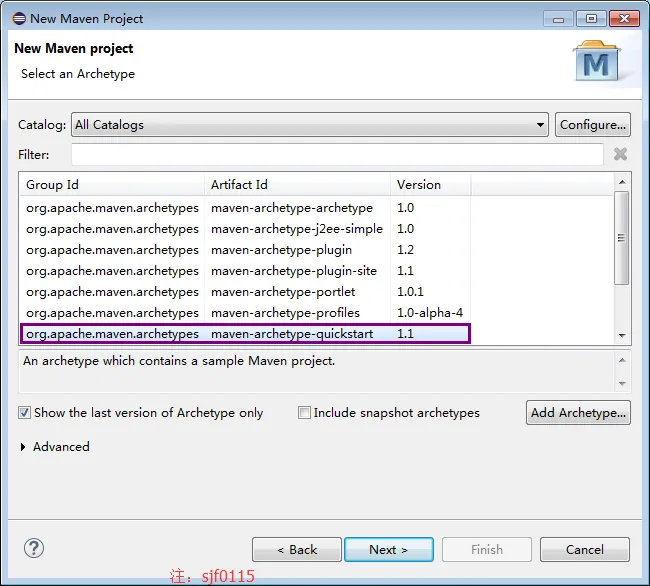
Task: Click the help question mark icon
Action: 34,548
